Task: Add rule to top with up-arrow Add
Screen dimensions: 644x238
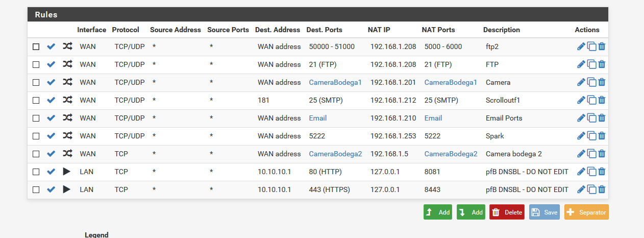Action: pos(438,212)
